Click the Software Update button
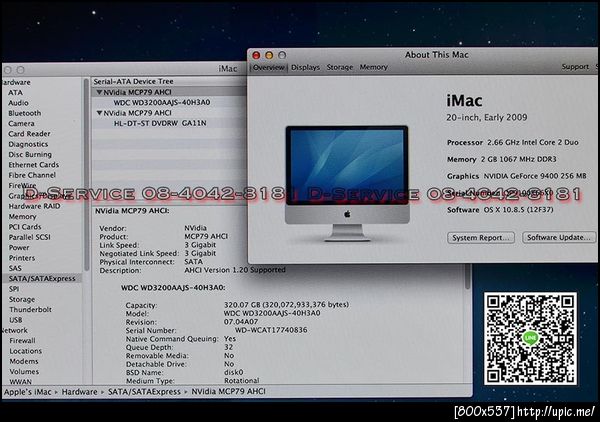The image size is (600, 422). (559, 238)
